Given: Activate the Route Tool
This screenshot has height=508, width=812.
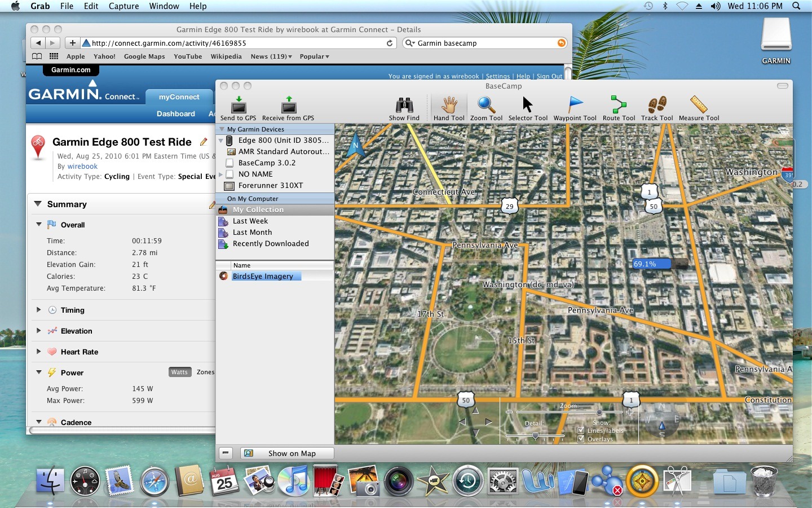Looking at the screenshot, I should pyautogui.click(x=619, y=105).
